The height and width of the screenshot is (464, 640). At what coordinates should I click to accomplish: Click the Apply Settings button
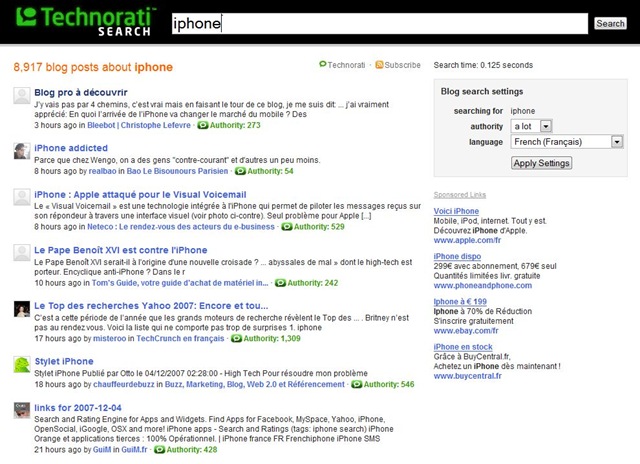click(541, 163)
